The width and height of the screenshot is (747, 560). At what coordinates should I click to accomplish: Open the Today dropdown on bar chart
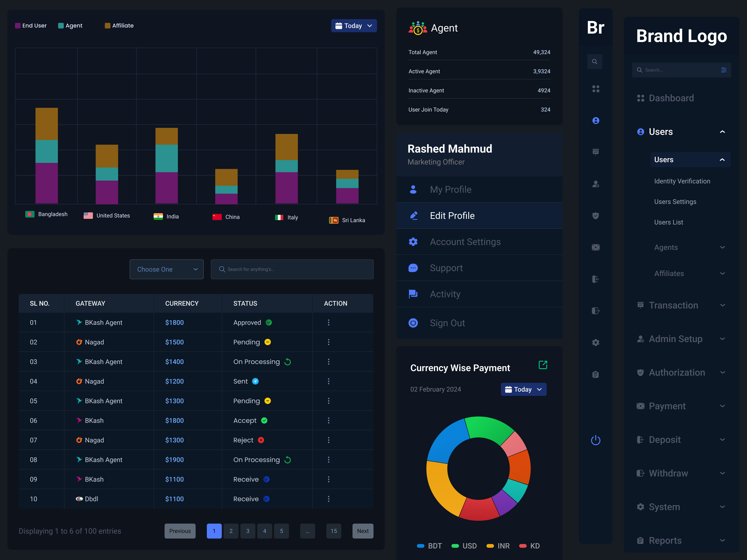coord(354,26)
